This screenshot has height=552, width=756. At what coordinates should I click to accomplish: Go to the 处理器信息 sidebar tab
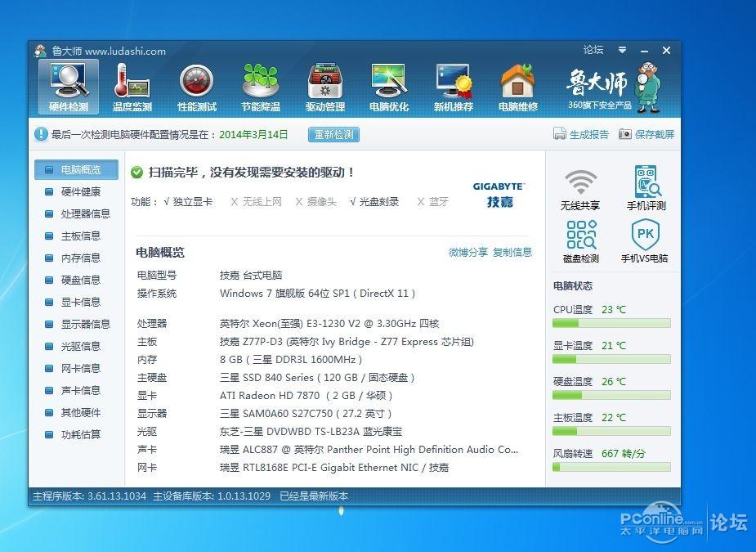pyautogui.click(x=76, y=213)
